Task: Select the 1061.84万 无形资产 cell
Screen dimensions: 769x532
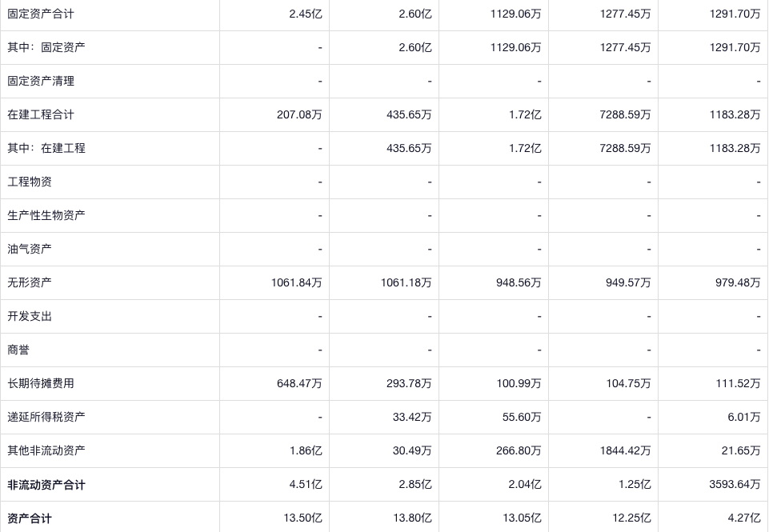Action: coord(296,282)
